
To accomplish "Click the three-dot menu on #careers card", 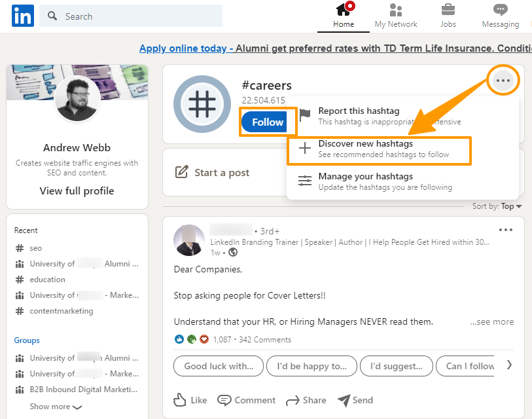I will pyautogui.click(x=503, y=81).
